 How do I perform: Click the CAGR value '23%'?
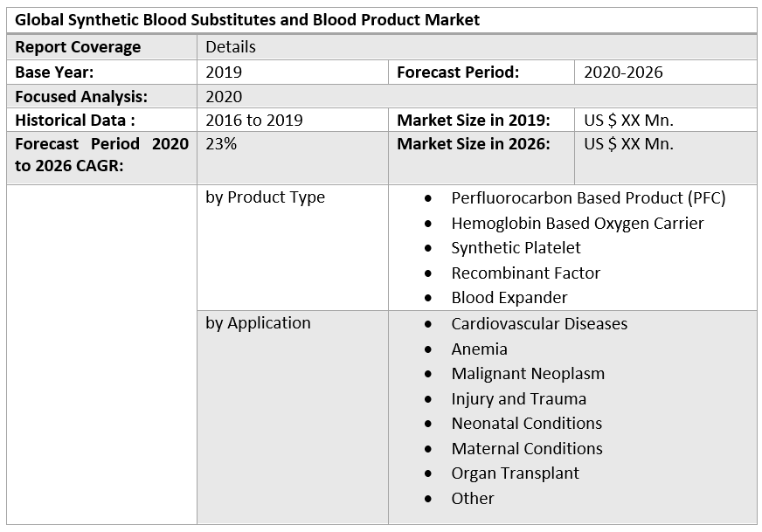coord(221,144)
